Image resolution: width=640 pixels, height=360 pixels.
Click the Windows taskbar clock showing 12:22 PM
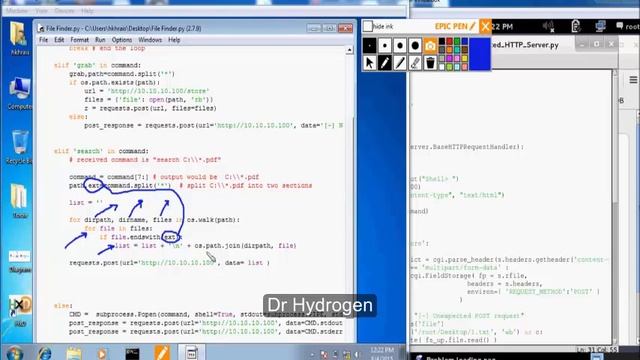(x=382, y=353)
